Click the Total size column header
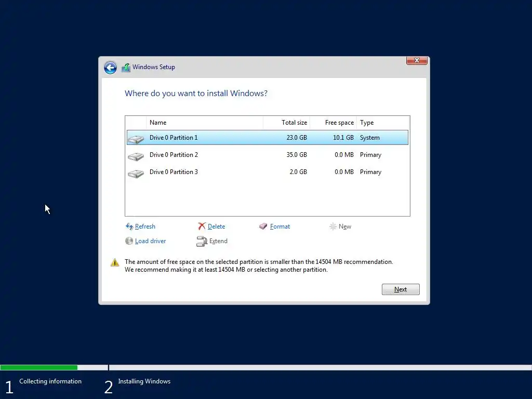532x399 pixels. pyautogui.click(x=286, y=123)
